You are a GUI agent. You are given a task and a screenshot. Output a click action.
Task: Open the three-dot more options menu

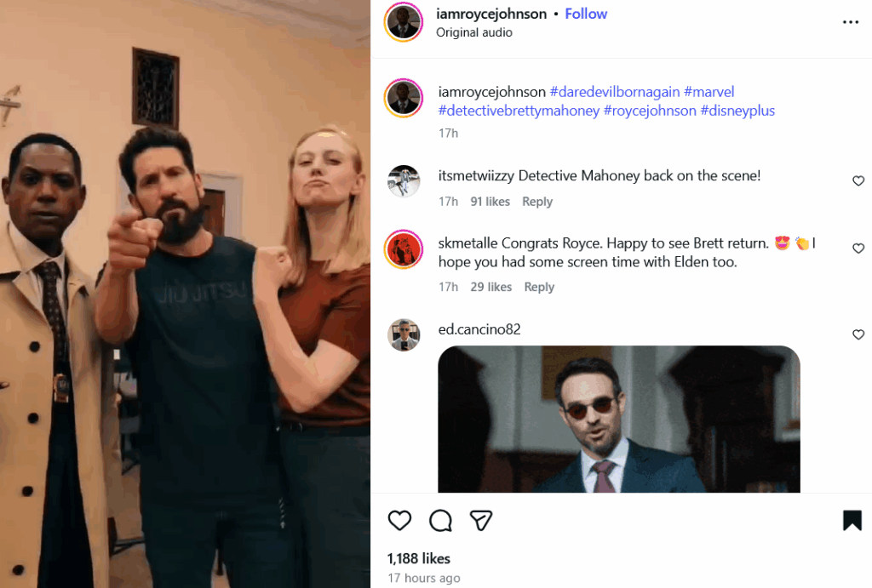click(851, 22)
